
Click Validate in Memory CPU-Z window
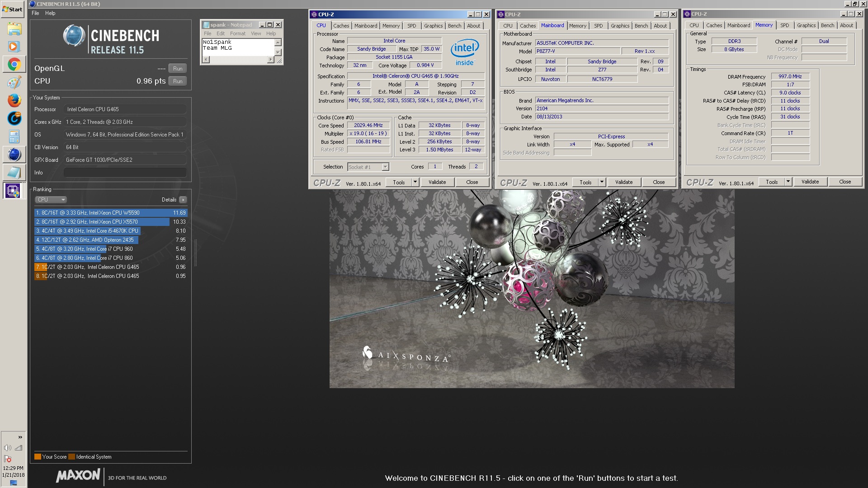coord(810,182)
